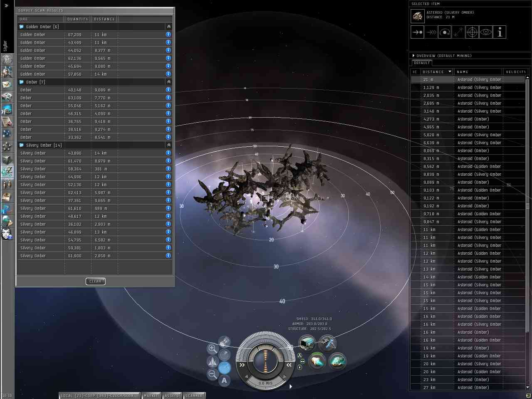This screenshot has width=532, height=399.
Task: Activate the bottom-right teal module
Action: point(337,361)
